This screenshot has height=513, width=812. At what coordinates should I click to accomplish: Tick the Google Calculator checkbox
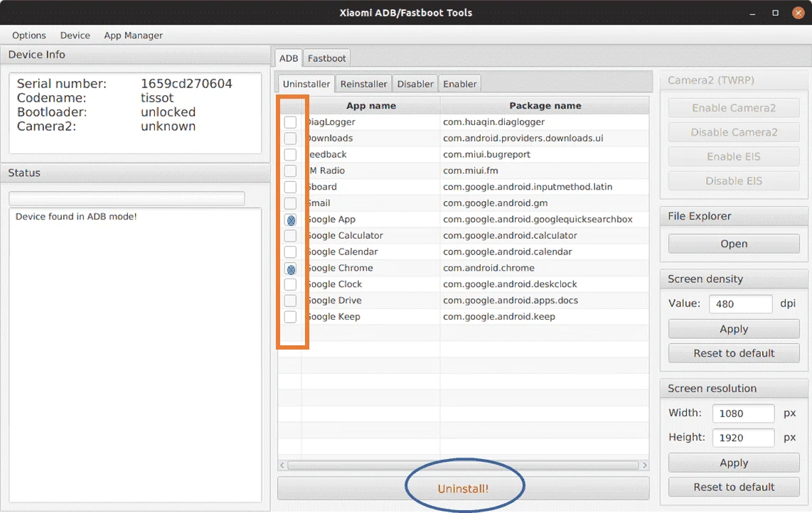(291, 235)
